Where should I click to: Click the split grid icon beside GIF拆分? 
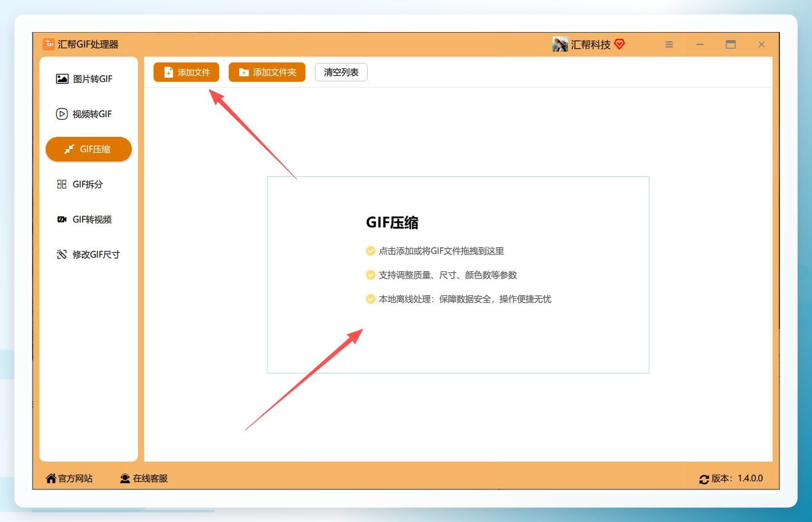tap(62, 184)
